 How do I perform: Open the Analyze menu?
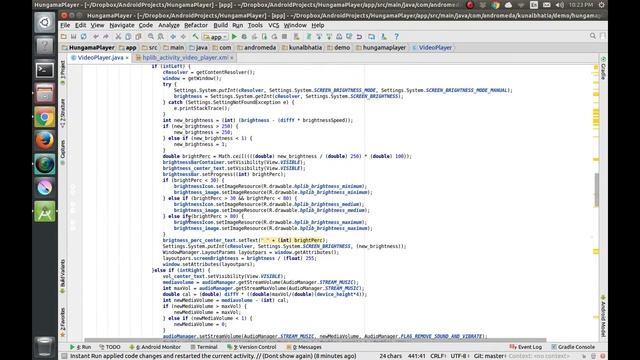169,25
